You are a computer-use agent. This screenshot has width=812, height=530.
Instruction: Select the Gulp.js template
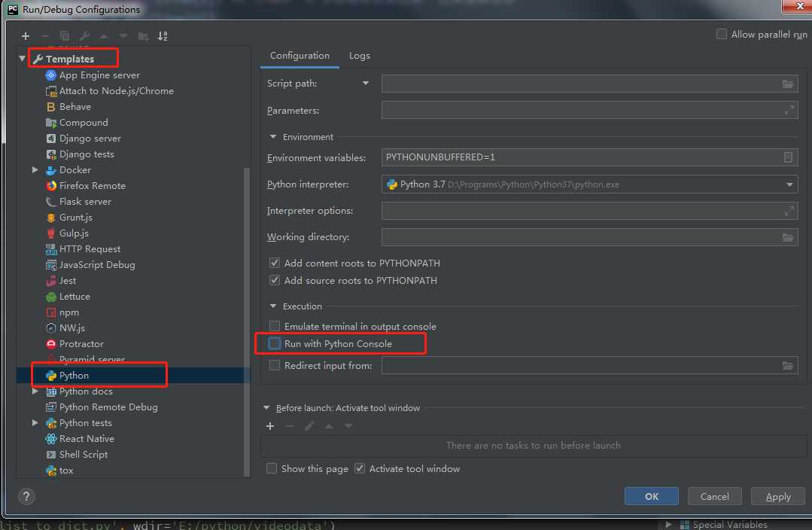tap(67, 233)
